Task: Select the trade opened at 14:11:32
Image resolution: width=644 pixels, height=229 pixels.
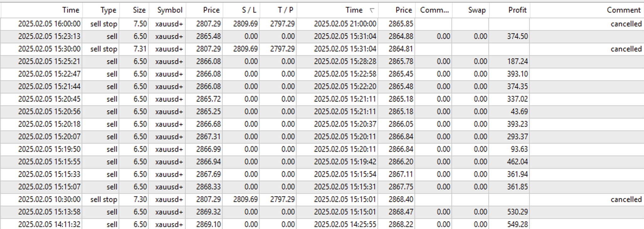Action: pyautogui.click(x=49, y=224)
